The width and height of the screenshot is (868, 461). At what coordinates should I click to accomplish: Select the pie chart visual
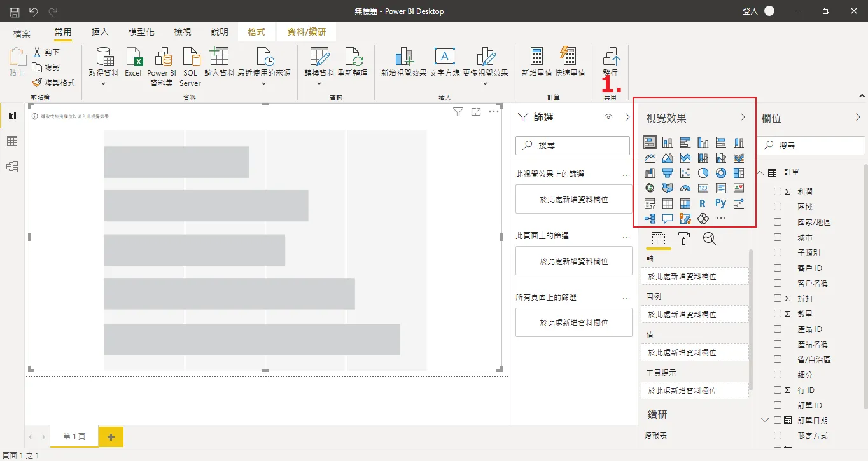[x=703, y=173]
